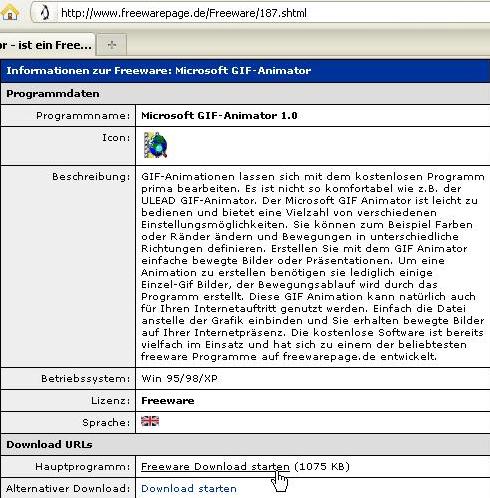Select the 'ist ein Free...' browser tab
Screen dimensions: 490x498
[x=47, y=45]
